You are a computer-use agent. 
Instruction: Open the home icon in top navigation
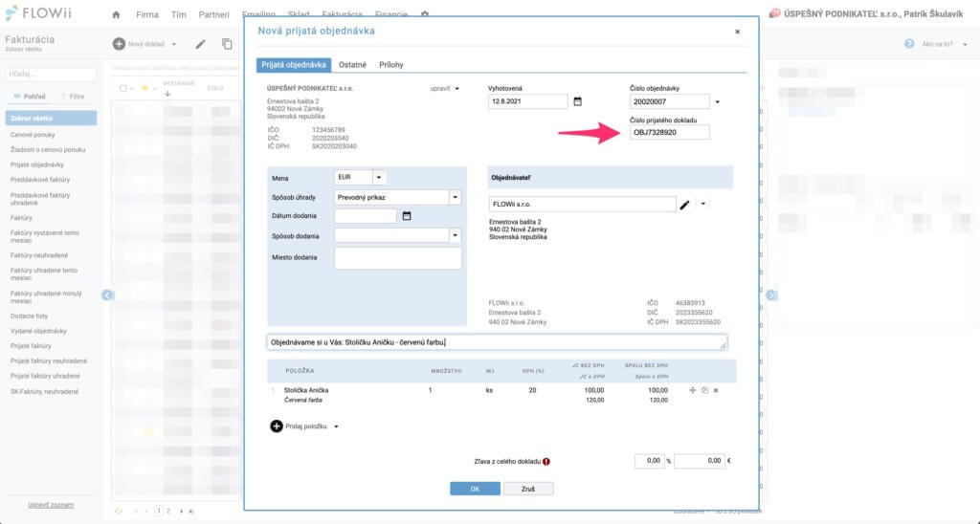[116, 14]
